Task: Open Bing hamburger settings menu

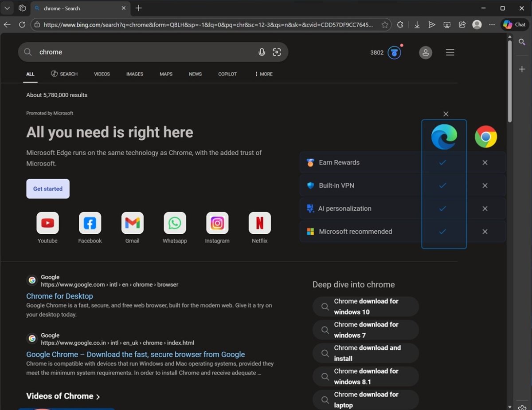Action: point(450,53)
